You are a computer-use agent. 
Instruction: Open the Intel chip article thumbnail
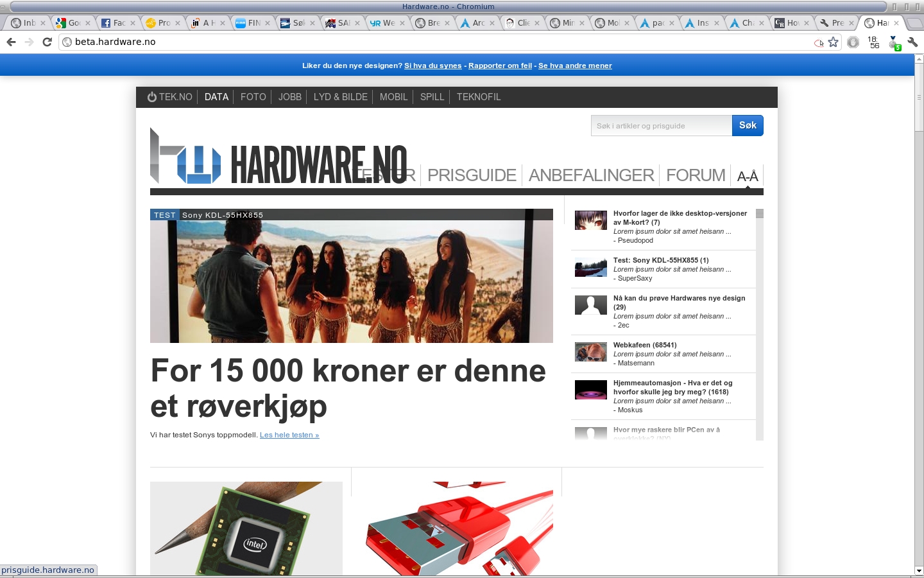click(246, 529)
